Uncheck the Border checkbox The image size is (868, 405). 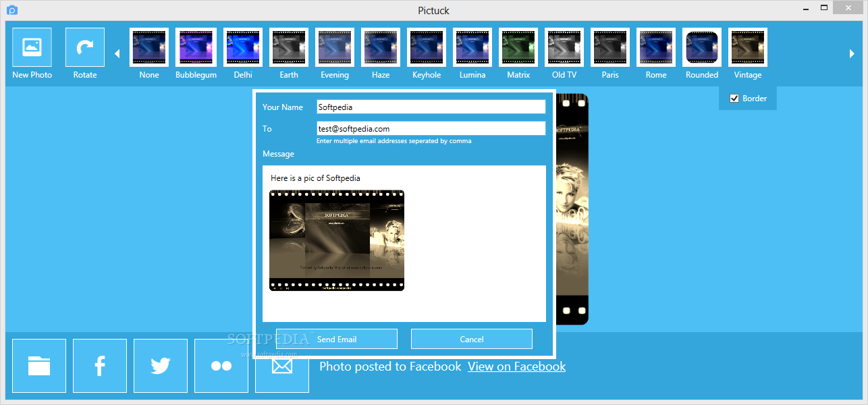point(734,99)
